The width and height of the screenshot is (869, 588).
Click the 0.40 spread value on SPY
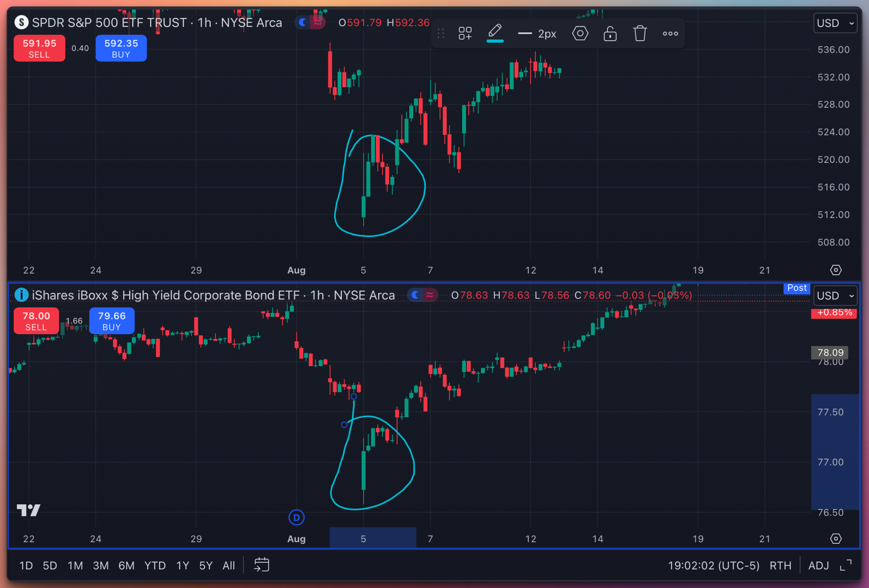click(x=80, y=48)
